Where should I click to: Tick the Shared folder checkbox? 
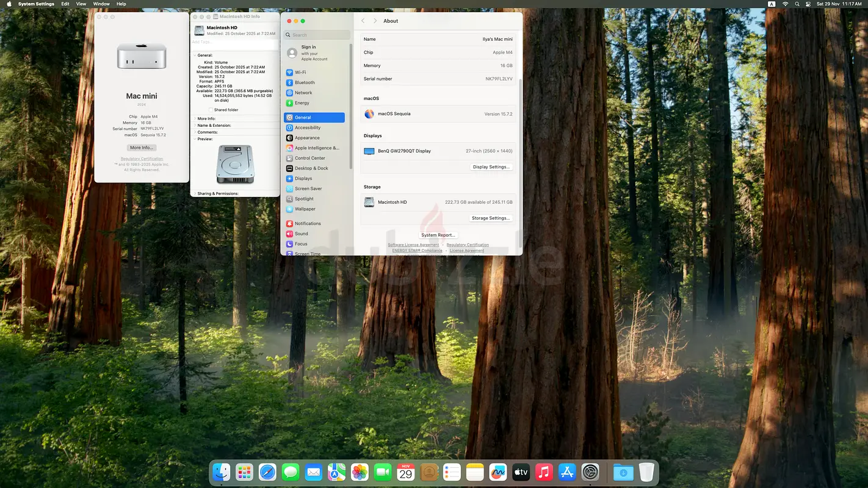(x=211, y=110)
